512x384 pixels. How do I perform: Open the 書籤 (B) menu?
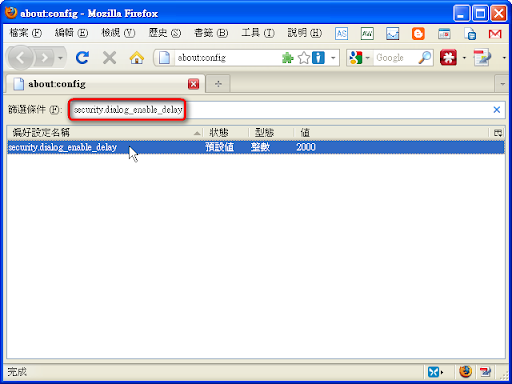(211, 33)
